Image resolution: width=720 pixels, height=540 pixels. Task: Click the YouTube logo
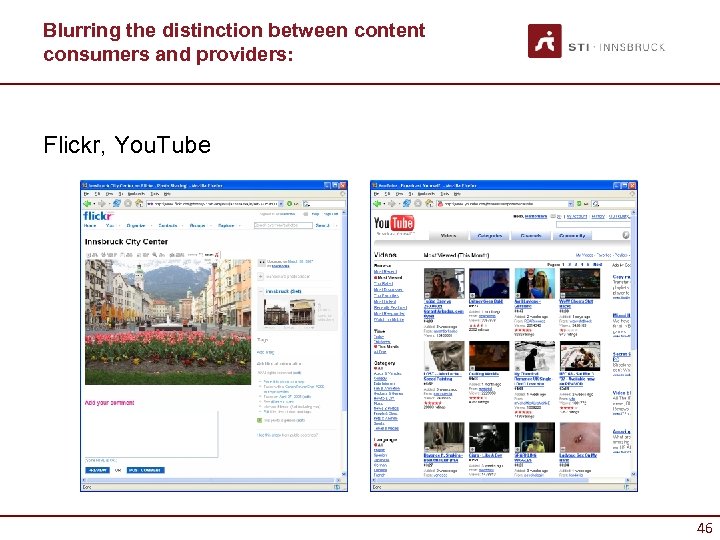click(394, 223)
